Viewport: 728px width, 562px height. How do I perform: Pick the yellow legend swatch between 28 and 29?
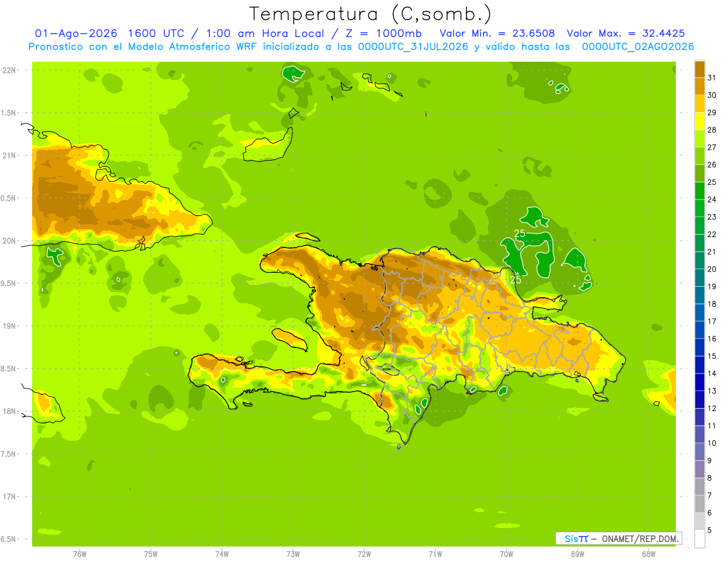pyautogui.click(x=699, y=121)
